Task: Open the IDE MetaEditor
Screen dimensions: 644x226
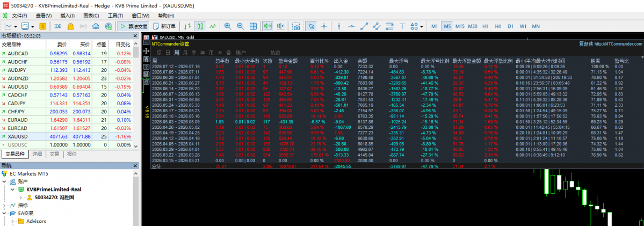Action: [57, 26]
